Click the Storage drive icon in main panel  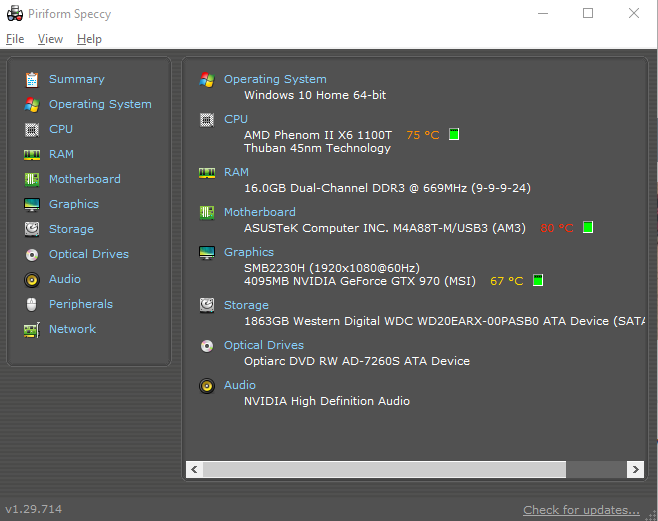pos(207,305)
